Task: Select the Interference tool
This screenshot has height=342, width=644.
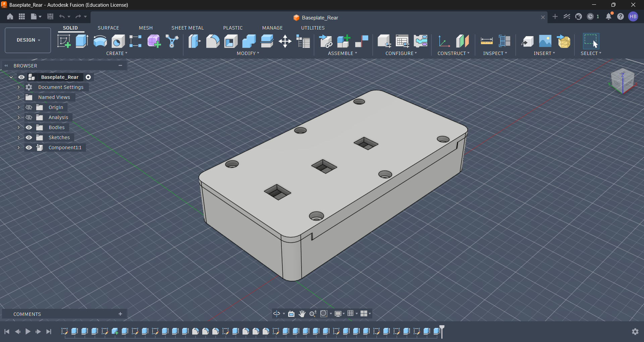Action: coord(505,41)
